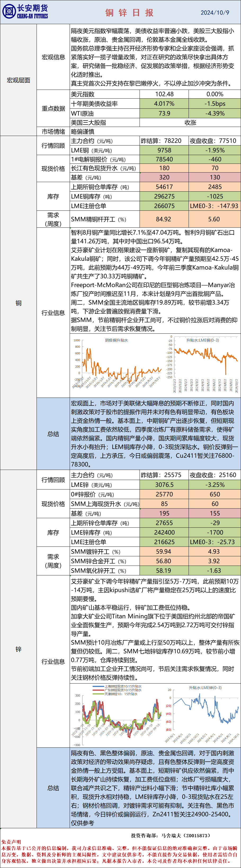Click the 重点数据 row label
The image size is (241, 868).
(x=53, y=108)
